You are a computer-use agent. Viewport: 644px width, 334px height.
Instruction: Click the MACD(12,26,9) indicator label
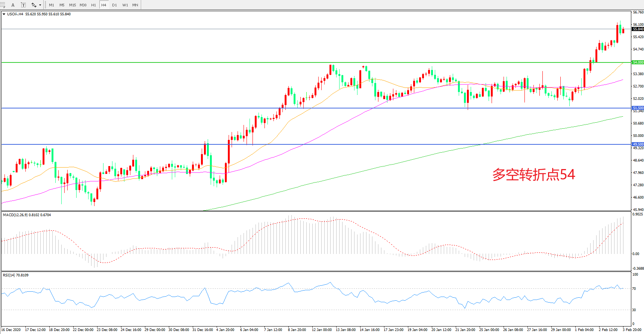[x=16, y=215]
